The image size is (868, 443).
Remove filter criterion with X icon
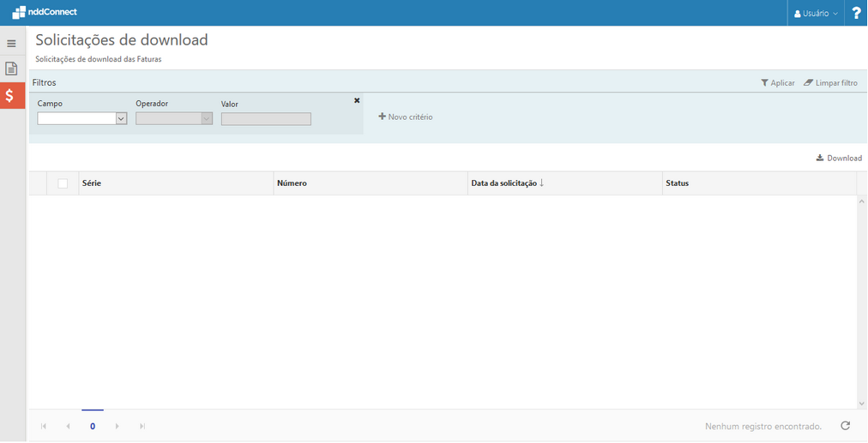click(357, 101)
